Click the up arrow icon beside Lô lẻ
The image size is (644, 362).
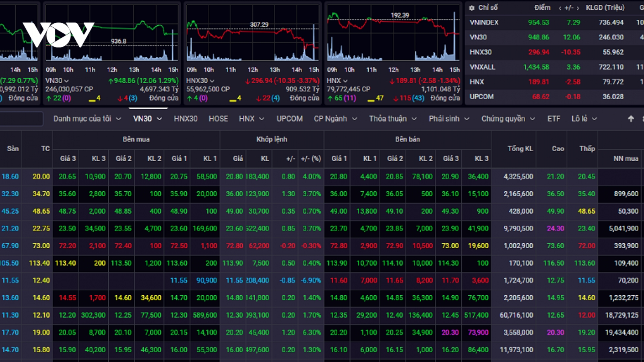point(631,119)
